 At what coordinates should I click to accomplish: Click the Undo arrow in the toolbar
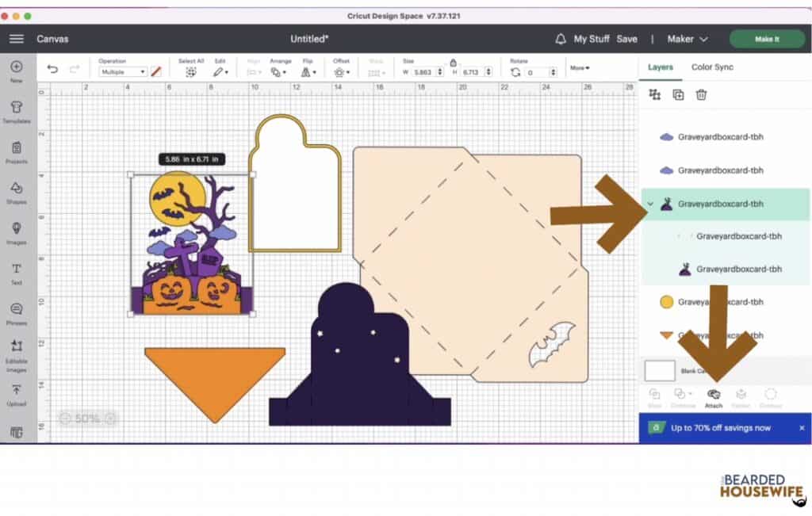point(52,70)
